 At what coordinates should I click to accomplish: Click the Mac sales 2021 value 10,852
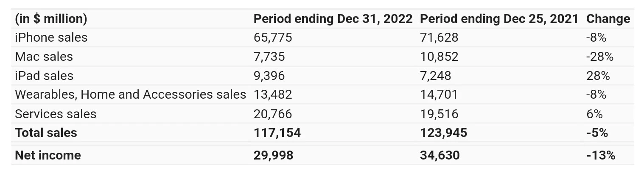pyautogui.click(x=439, y=57)
